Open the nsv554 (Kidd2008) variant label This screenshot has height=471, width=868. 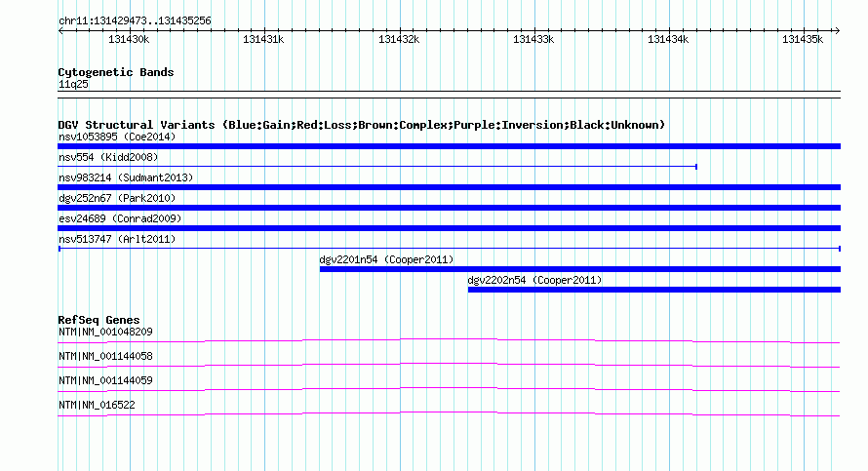(108, 157)
